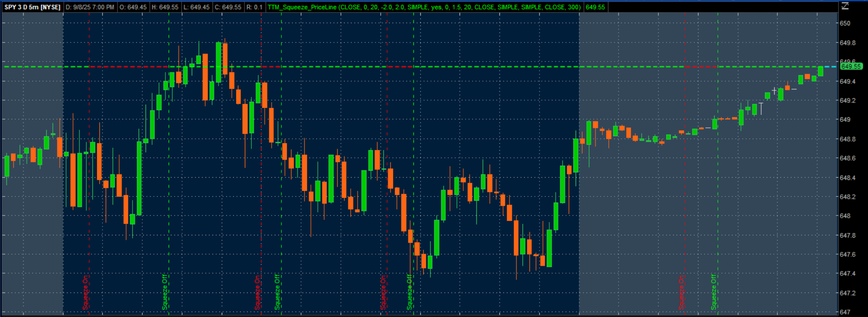
Task: Click the Close price readout C: 649.55
Action: point(228,7)
